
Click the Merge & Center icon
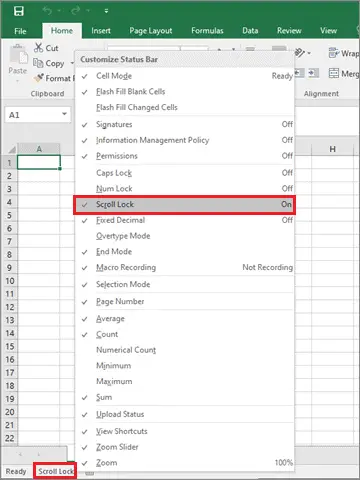[x=334, y=73]
